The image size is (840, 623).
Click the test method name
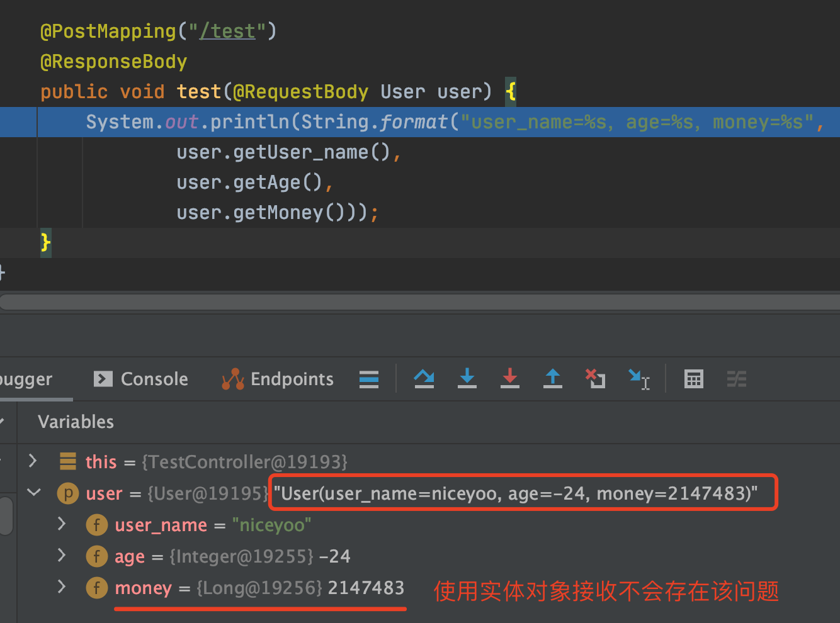point(199,92)
